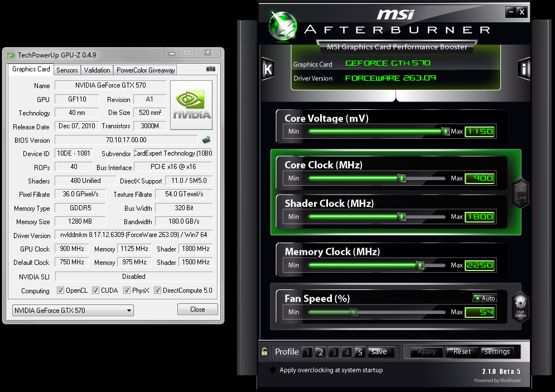Select profile slot 5

[x=360, y=352]
